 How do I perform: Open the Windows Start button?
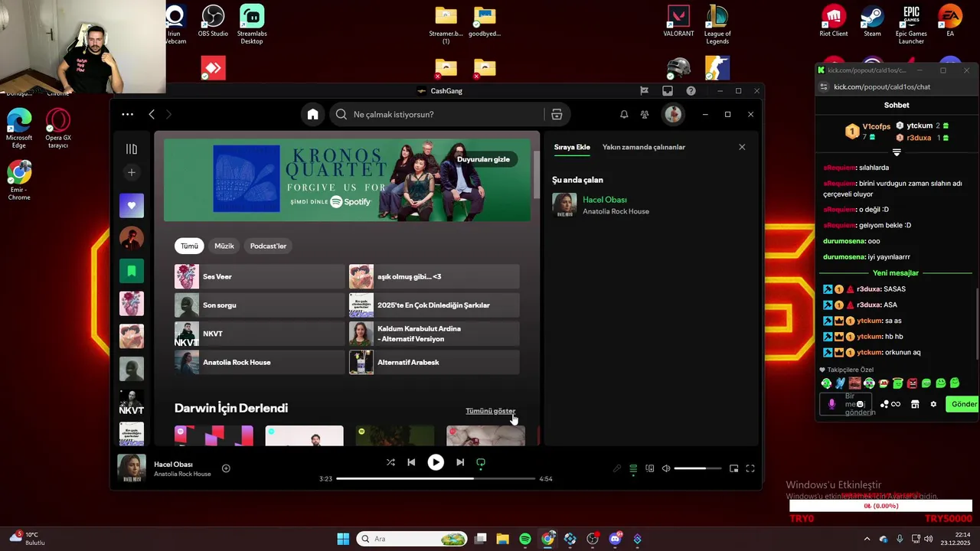tap(343, 539)
